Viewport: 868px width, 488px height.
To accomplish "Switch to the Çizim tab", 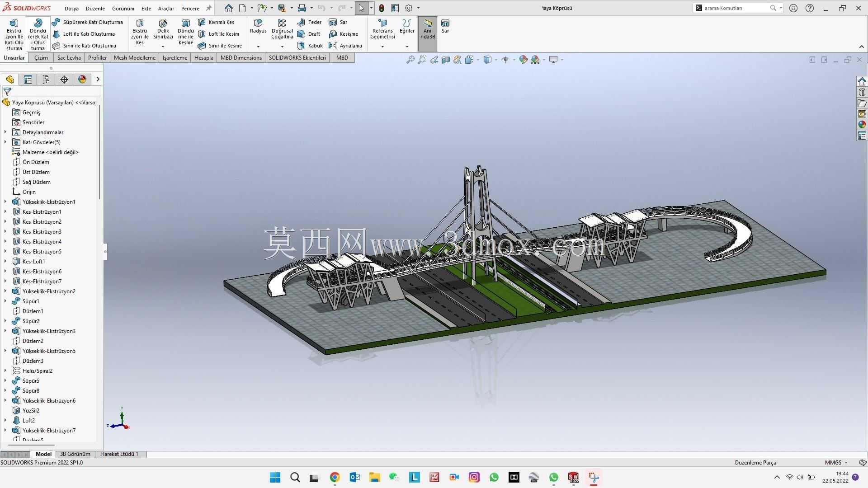I will click(x=41, y=58).
